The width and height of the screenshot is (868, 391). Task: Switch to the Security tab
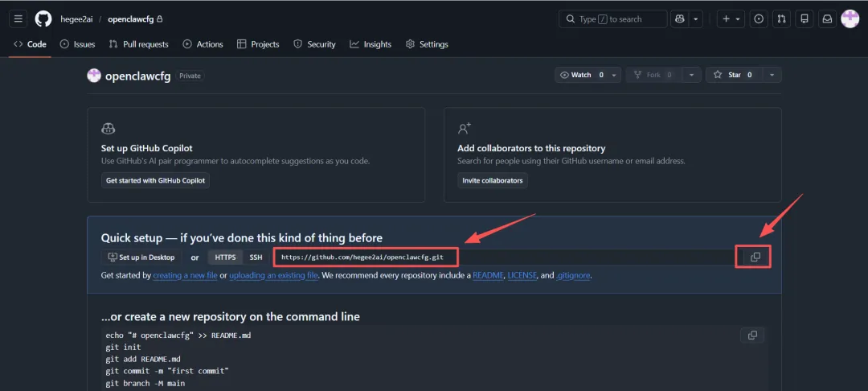(x=314, y=44)
